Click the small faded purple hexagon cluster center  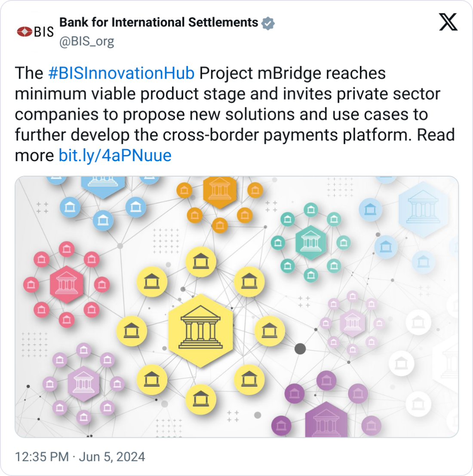353,323
